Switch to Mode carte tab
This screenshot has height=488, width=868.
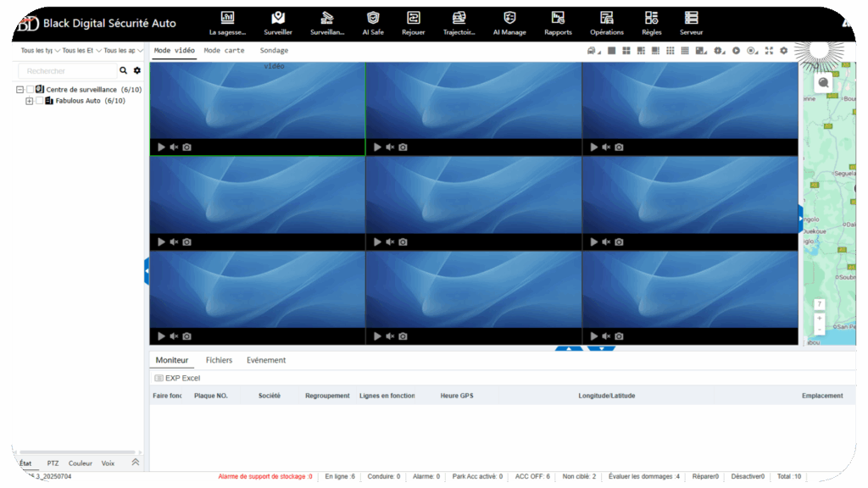(222, 50)
